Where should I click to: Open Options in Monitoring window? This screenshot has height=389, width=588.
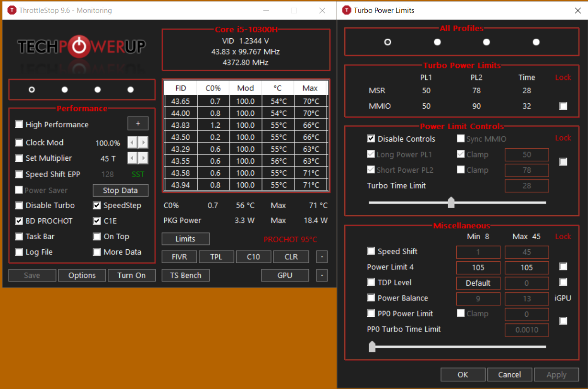click(82, 275)
